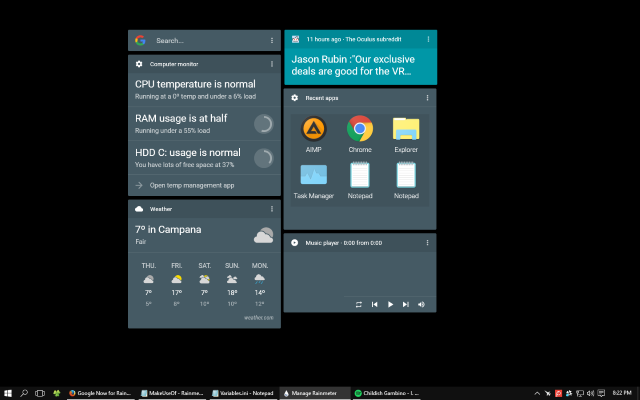Viewport: 640px width, 400px height.
Task: Click the feed icon in the Oculus subreddit widget
Action: pyautogui.click(x=296, y=39)
